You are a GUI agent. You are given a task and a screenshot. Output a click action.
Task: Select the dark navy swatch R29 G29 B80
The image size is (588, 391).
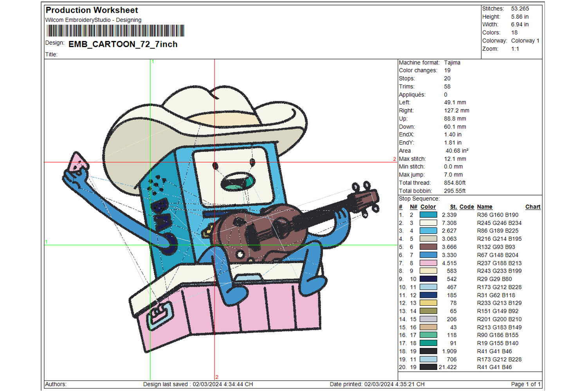tap(428, 279)
